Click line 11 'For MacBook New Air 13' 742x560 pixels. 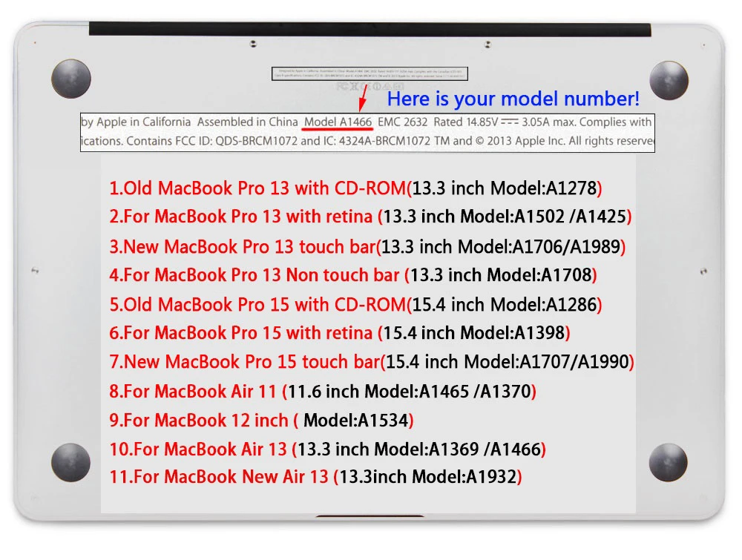tap(315, 477)
